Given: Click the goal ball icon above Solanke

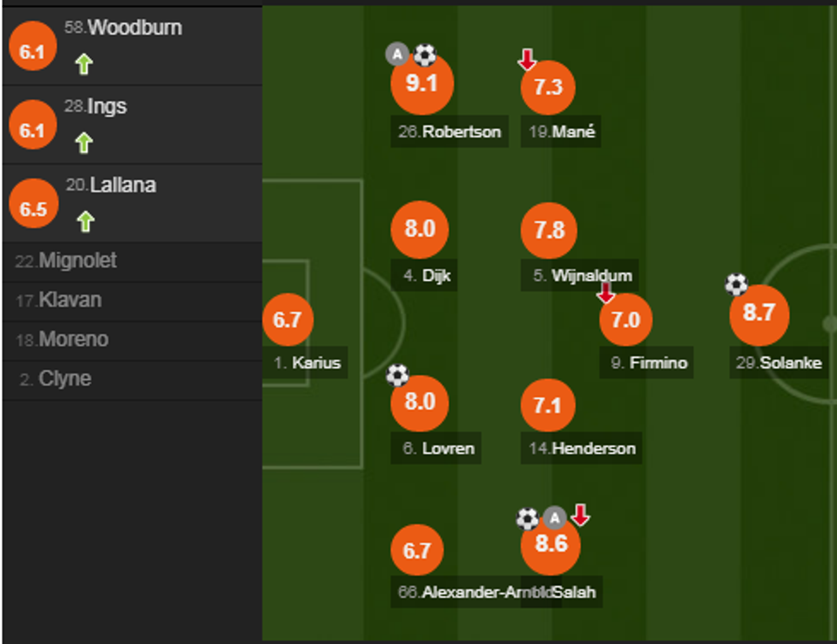Looking at the screenshot, I should coord(736,284).
